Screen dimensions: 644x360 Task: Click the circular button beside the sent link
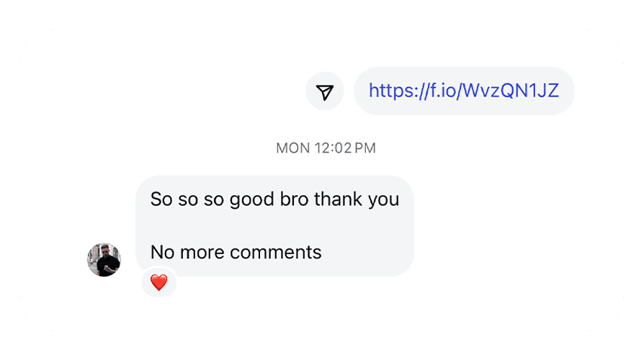(x=324, y=91)
